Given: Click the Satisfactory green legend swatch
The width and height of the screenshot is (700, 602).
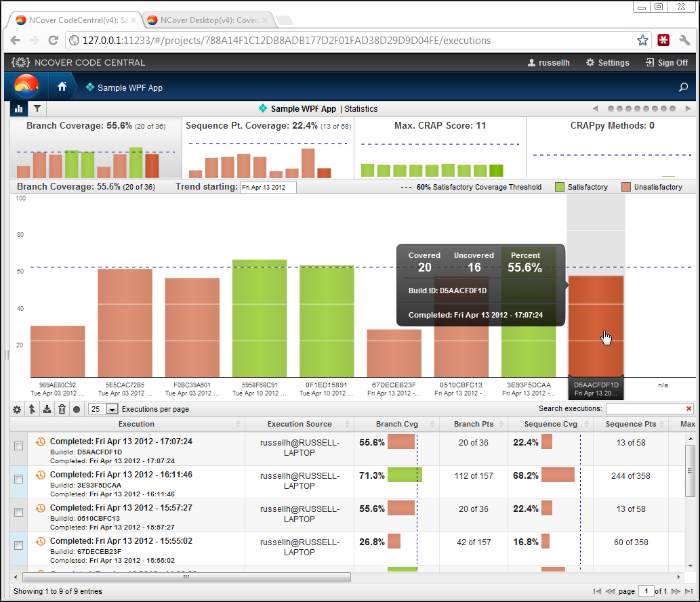Looking at the screenshot, I should coord(559,187).
